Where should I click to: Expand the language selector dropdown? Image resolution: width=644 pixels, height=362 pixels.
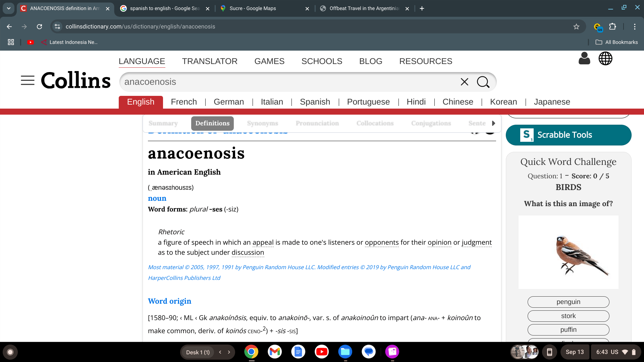pos(605,58)
